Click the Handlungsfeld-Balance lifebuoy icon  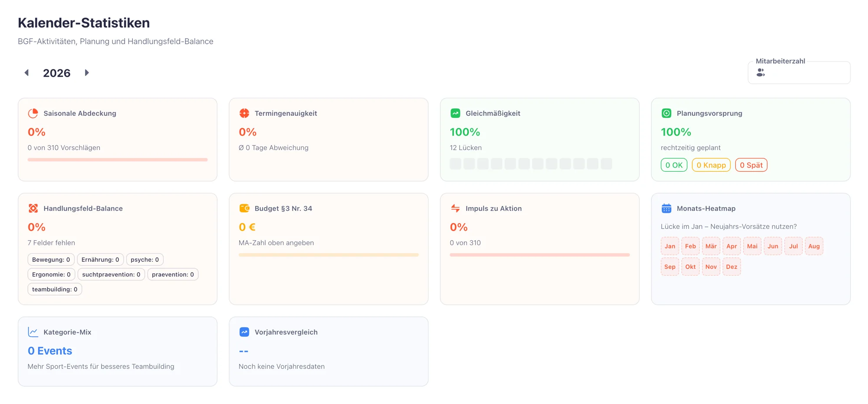click(33, 209)
